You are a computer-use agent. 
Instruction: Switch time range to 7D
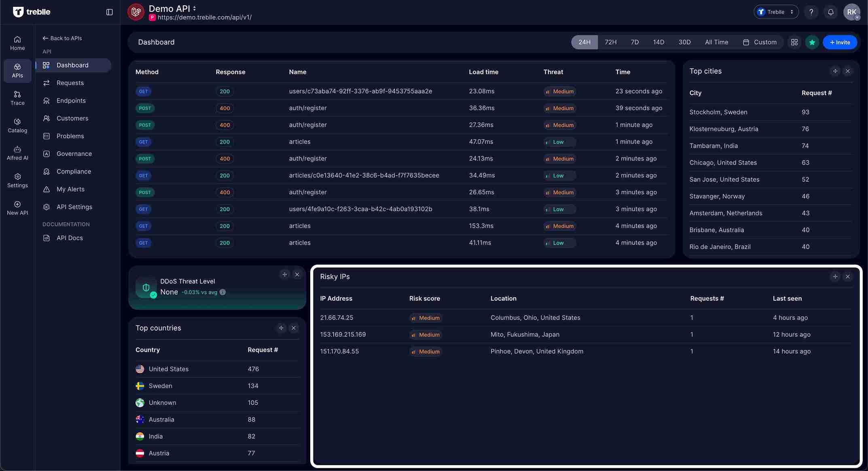click(635, 42)
